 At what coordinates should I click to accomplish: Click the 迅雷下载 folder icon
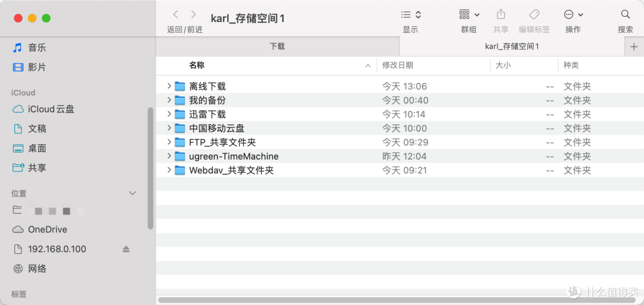click(x=180, y=114)
